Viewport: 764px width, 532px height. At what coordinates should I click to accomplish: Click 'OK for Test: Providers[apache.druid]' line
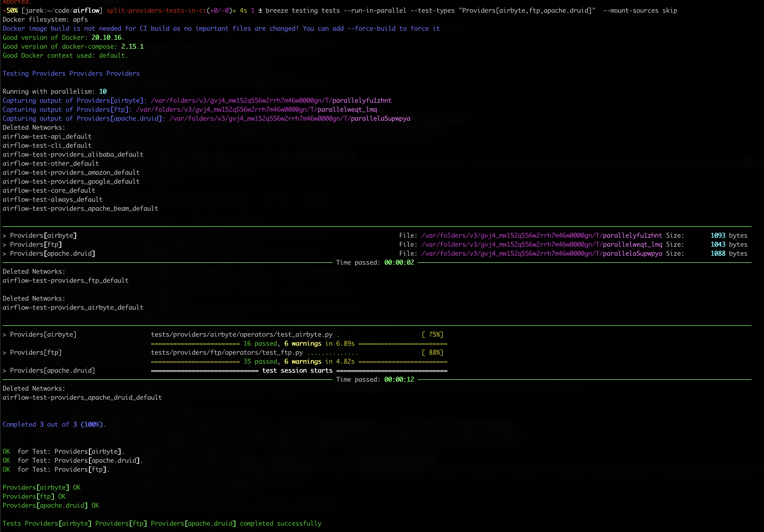tap(73, 461)
